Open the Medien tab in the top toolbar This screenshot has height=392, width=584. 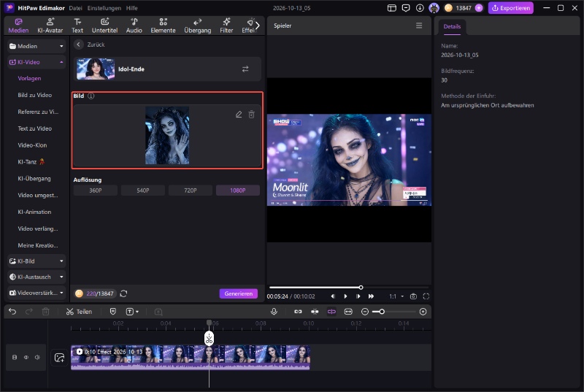[18, 26]
